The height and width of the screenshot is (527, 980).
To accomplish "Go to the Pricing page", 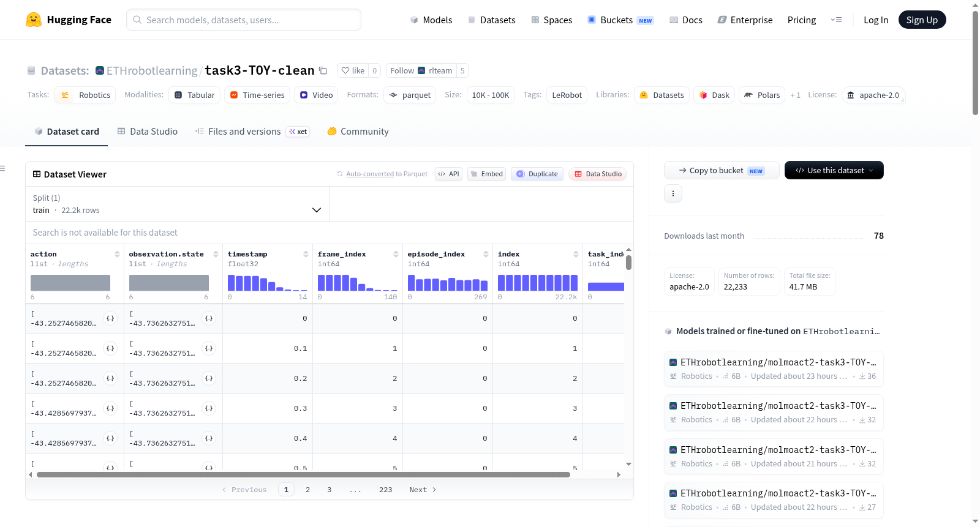I will click(802, 20).
